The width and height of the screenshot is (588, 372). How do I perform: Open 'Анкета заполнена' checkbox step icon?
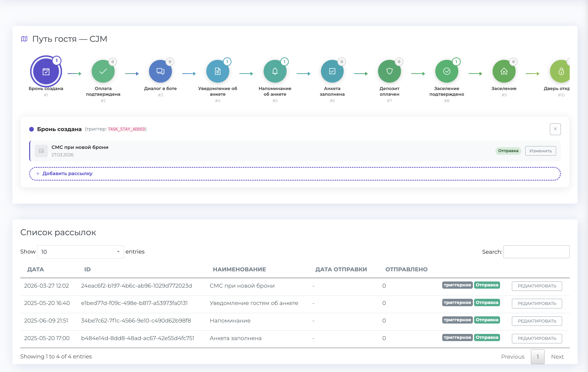pyautogui.click(x=332, y=71)
